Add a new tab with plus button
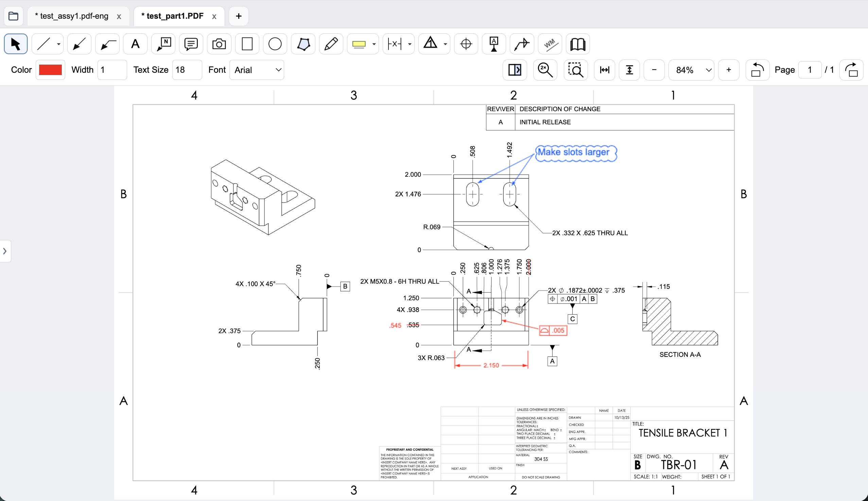The width and height of the screenshot is (868, 501). [239, 16]
